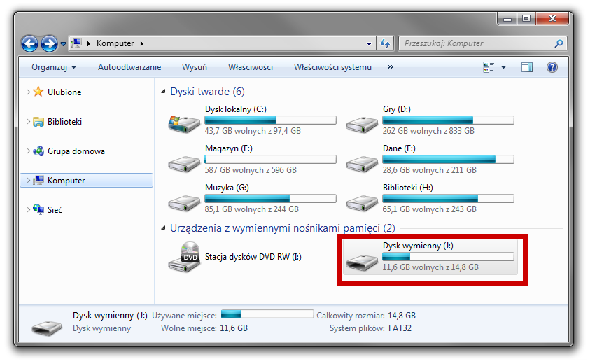Click the Dysk lokalny (C:) usage bar
The width and height of the screenshot is (590, 364).
[271, 120]
